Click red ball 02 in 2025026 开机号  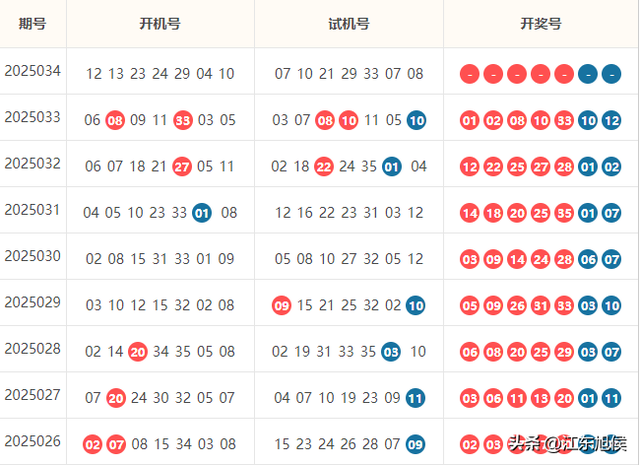(93, 444)
